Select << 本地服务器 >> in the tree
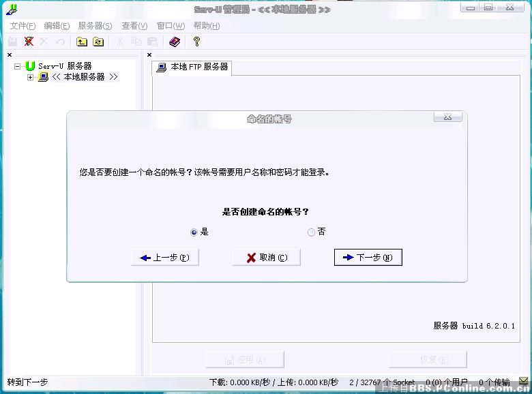The width and height of the screenshot is (532, 394). 85,77
